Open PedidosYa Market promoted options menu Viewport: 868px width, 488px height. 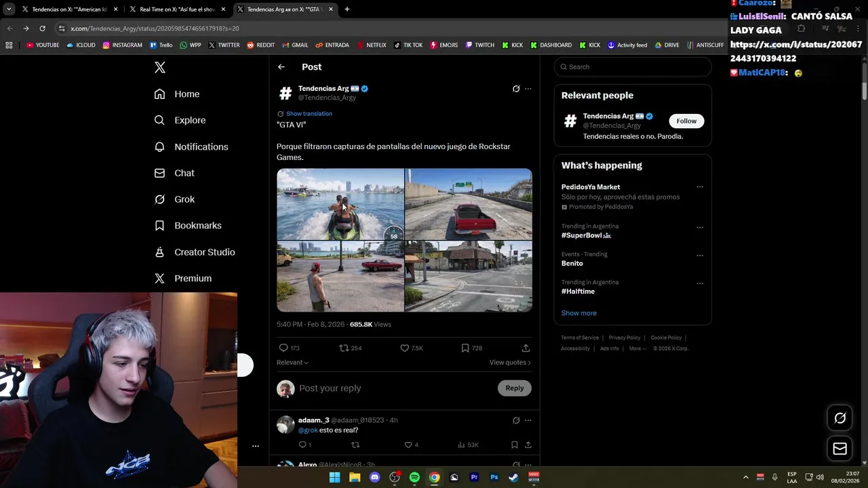(x=700, y=187)
